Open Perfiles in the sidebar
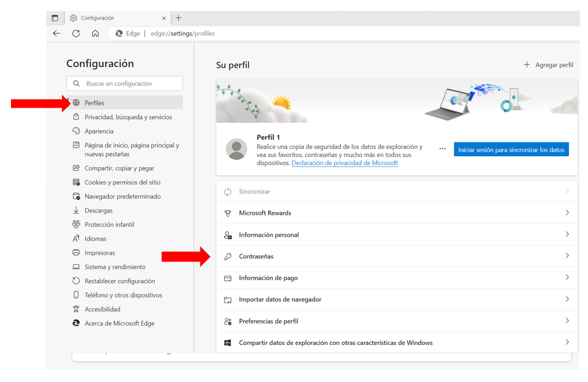 click(x=125, y=102)
